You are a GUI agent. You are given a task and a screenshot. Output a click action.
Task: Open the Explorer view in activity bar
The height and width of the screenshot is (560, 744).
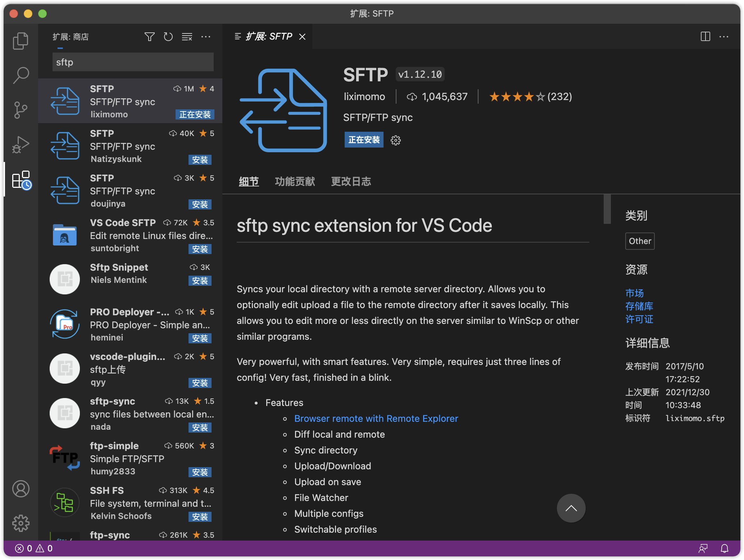pyautogui.click(x=21, y=41)
